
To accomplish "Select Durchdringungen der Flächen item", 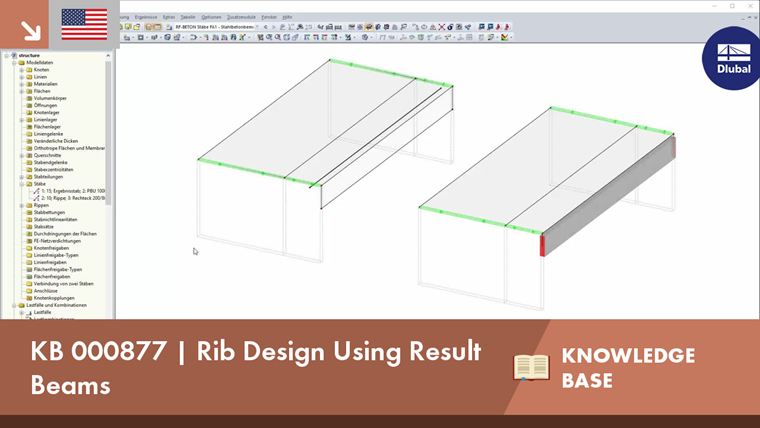I will tap(65, 234).
